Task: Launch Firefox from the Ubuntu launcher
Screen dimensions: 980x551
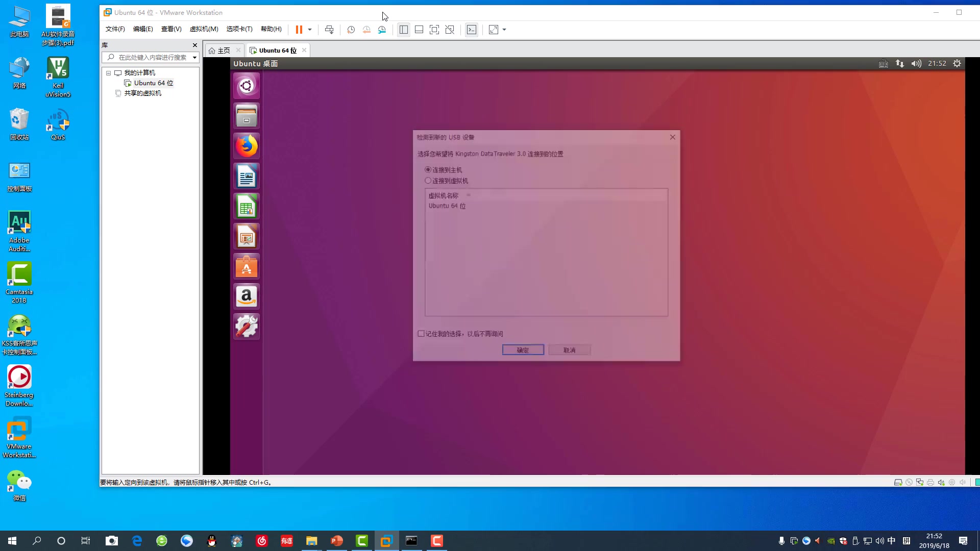Action: (247, 146)
